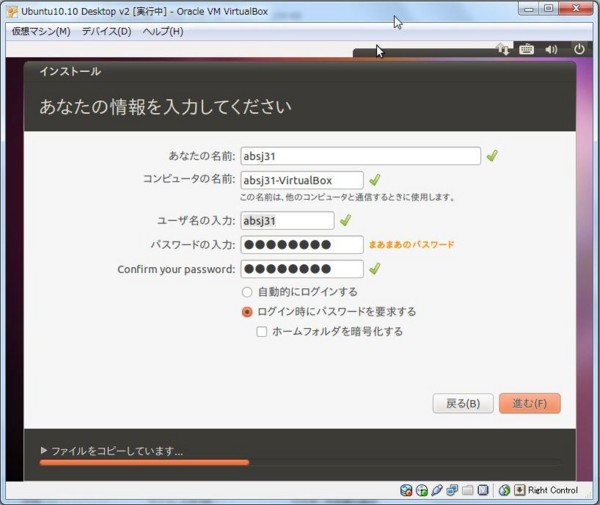The width and height of the screenshot is (600, 505).
Task: Click the computer name field absj31-VirtualBox
Action: tap(302, 180)
